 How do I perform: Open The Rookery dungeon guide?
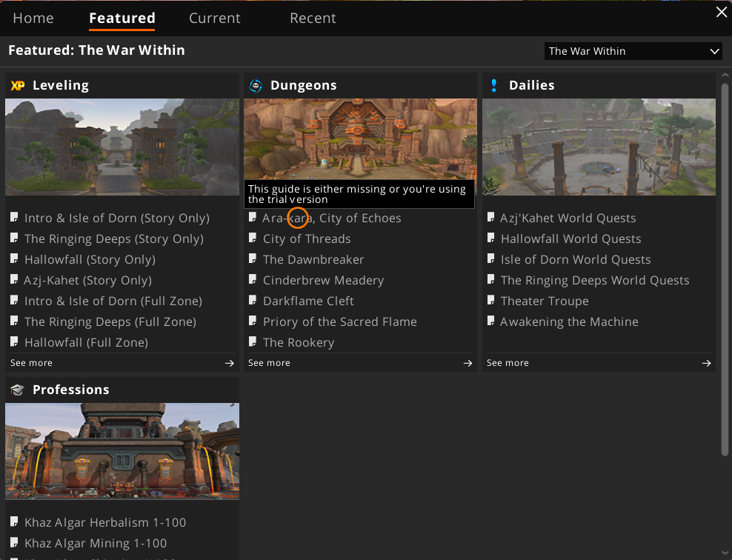point(299,342)
